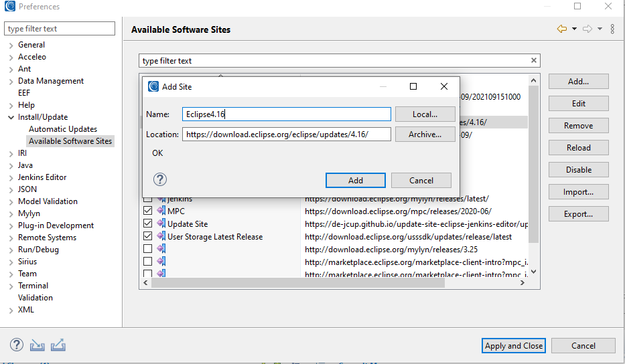Screen dimensions: 625x364
Task: Click the Local... button
Action: 425,114
